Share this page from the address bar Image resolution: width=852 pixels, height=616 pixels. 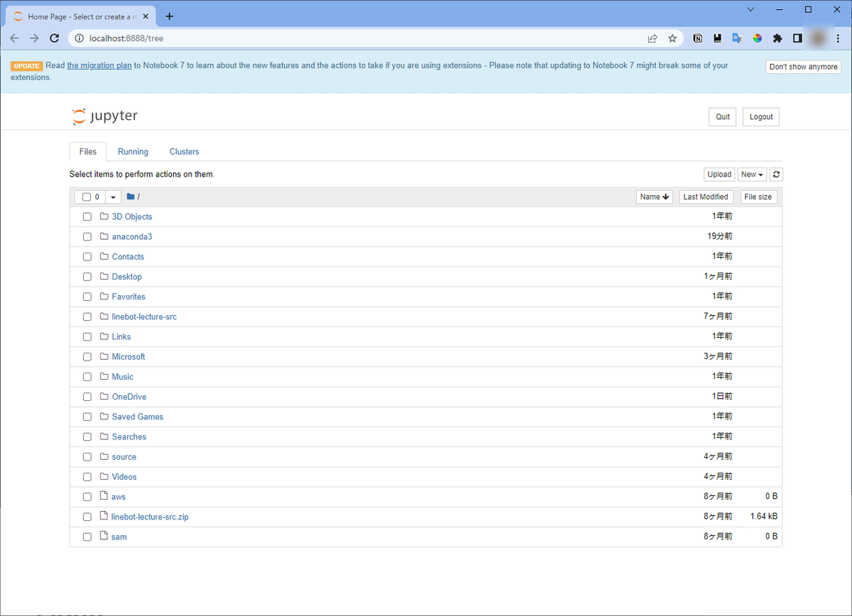tap(652, 38)
